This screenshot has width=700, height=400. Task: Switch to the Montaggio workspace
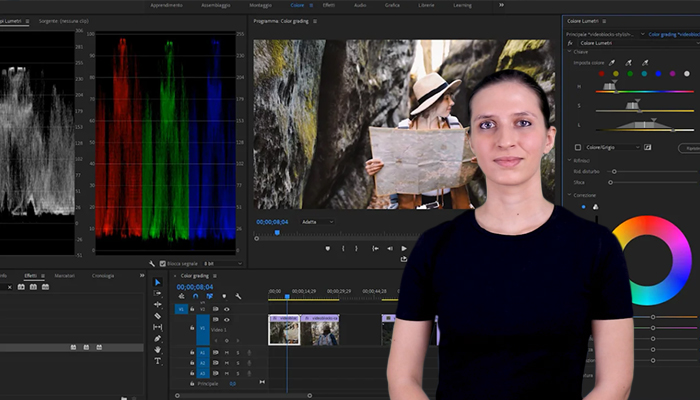click(260, 5)
